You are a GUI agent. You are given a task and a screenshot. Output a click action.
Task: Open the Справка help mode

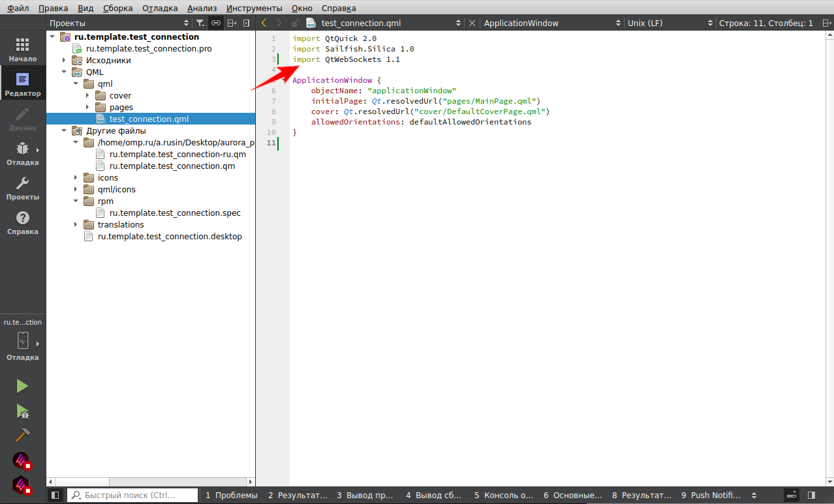click(23, 222)
